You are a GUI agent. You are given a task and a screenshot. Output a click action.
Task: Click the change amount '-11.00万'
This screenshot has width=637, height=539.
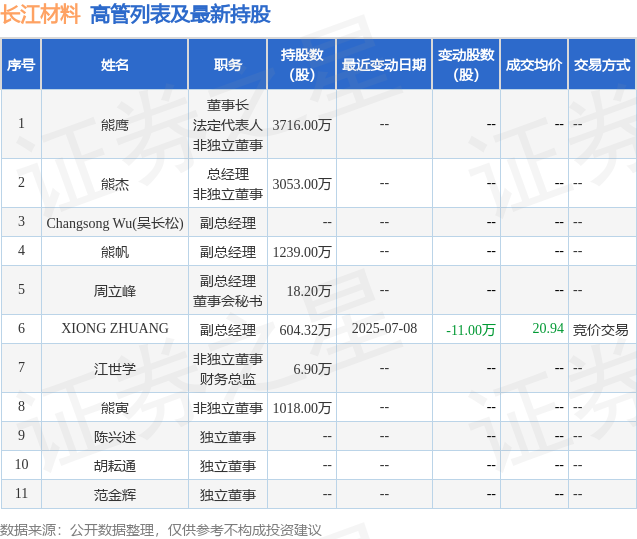coord(470,330)
